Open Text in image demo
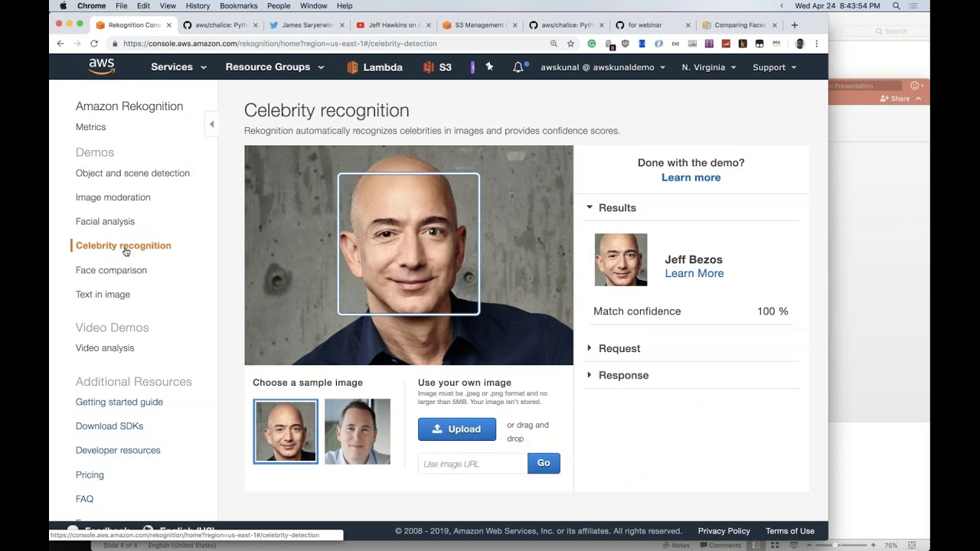 tap(103, 295)
